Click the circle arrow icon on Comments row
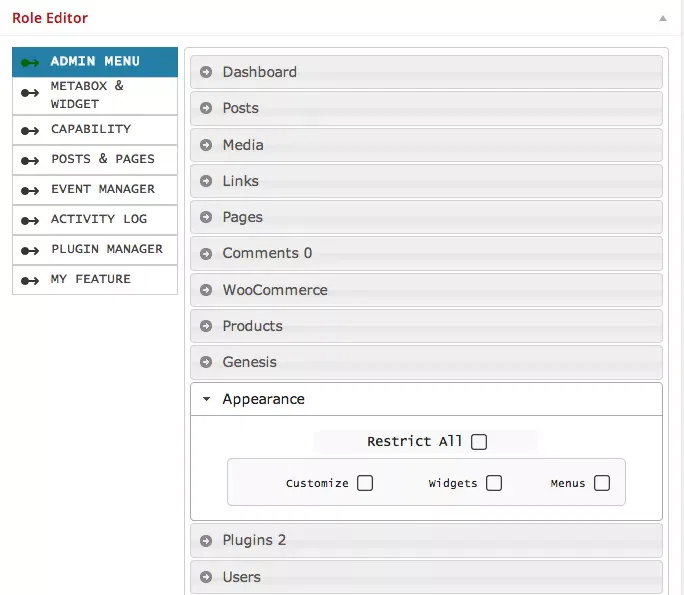Screen dimensions: 684x595 206,253
